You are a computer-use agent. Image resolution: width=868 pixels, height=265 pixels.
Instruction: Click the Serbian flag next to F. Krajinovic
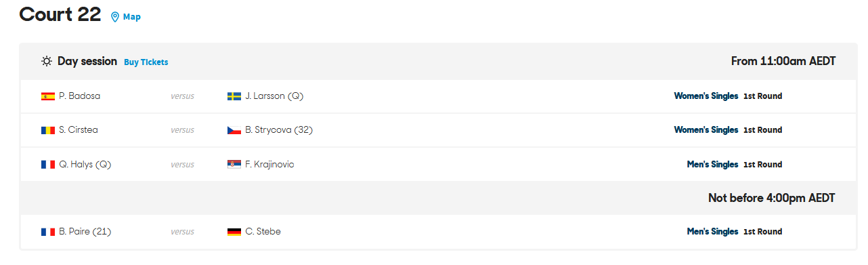(234, 165)
